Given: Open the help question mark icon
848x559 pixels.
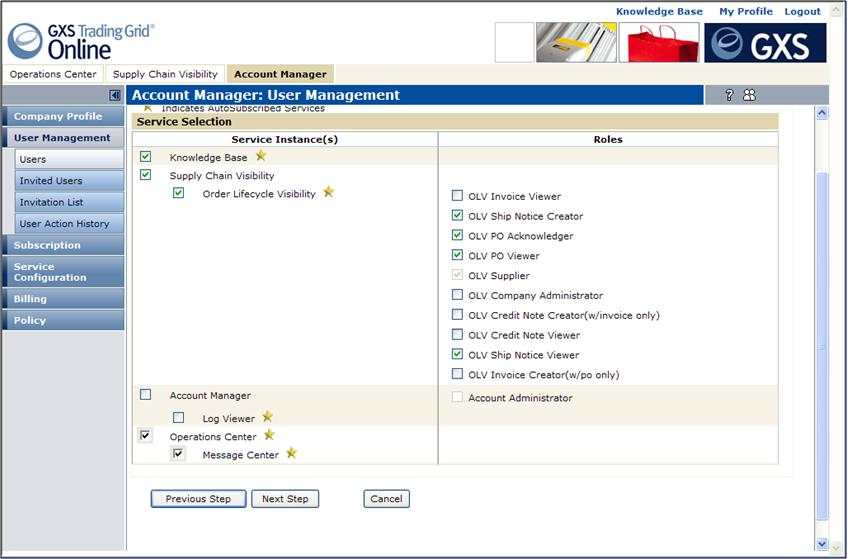Looking at the screenshot, I should 729,95.
